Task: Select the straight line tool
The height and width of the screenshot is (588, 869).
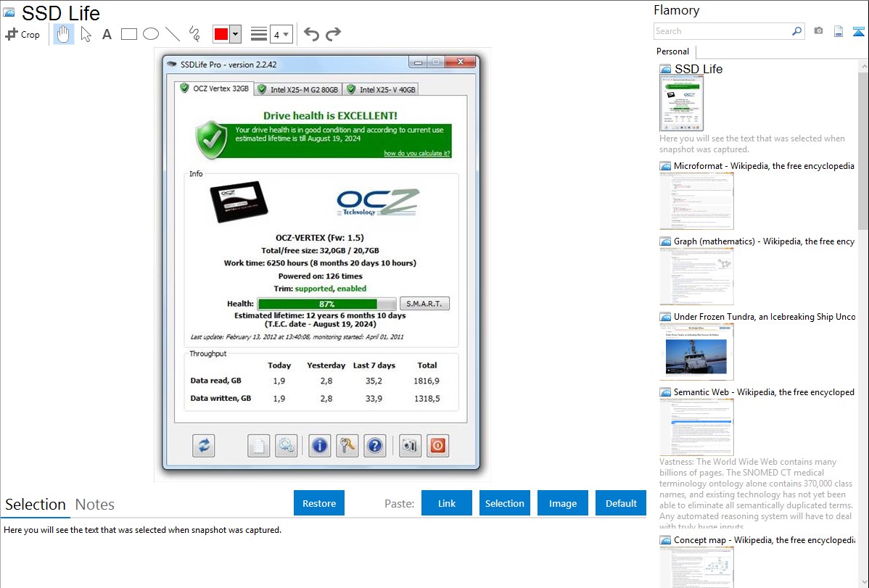Action: pyautogui.click(x=173, y=34)
